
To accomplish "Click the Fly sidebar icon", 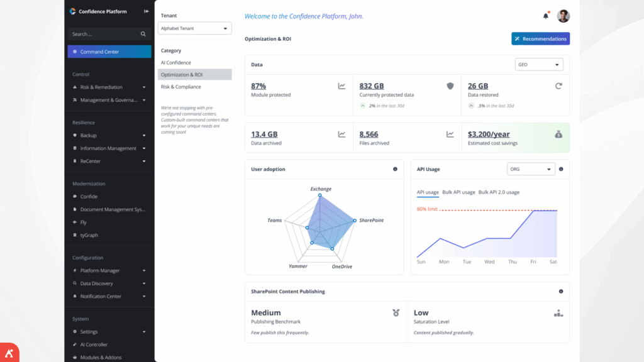I will (75, 222).
